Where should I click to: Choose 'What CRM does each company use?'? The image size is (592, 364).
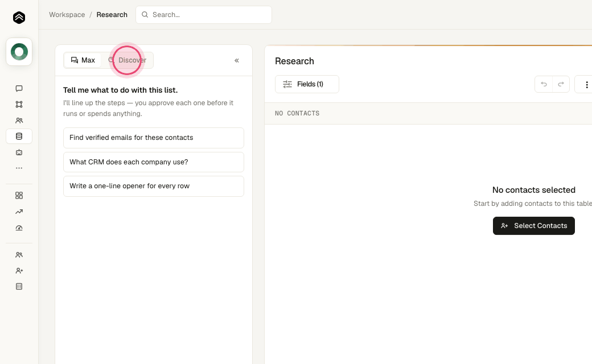tap(154, 162)
